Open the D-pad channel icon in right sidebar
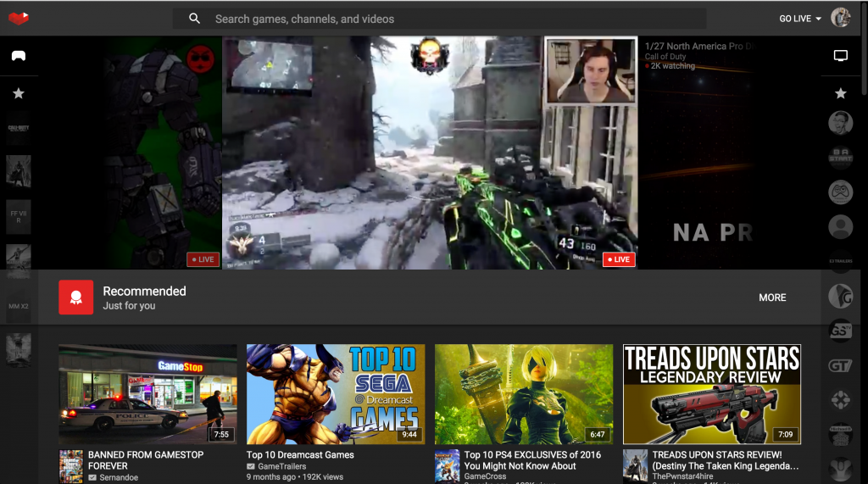Viewport: 868px width, 484px height. pyautogui.click(x=840, y=400)
